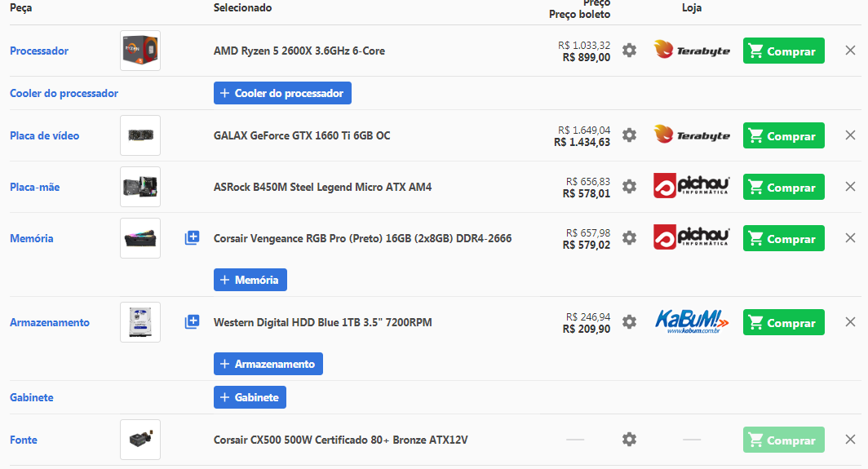Open AMD Ryzen processor thumbnail image
Image resolution: width=868 pixels, height=469 pixels.
tap(140, 51)
